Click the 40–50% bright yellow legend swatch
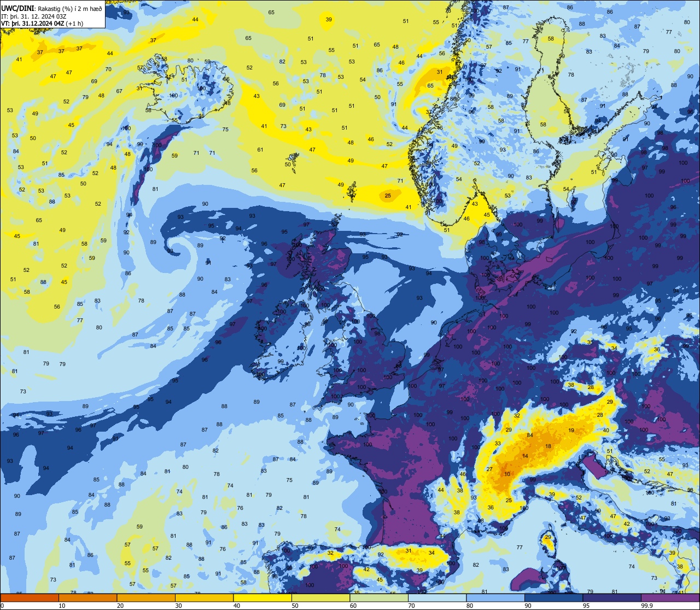The height and width of the screenshot is (610, 700). (x=262, y=598)
